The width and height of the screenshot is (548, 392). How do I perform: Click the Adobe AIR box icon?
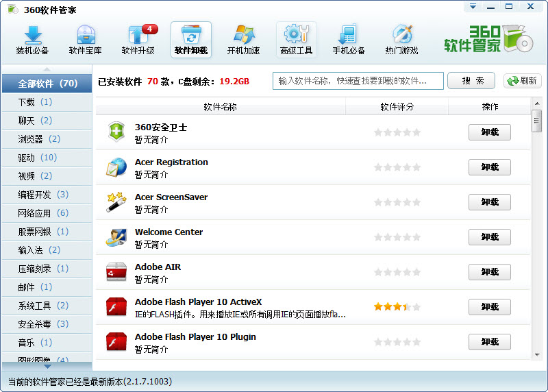click(116, 271)
